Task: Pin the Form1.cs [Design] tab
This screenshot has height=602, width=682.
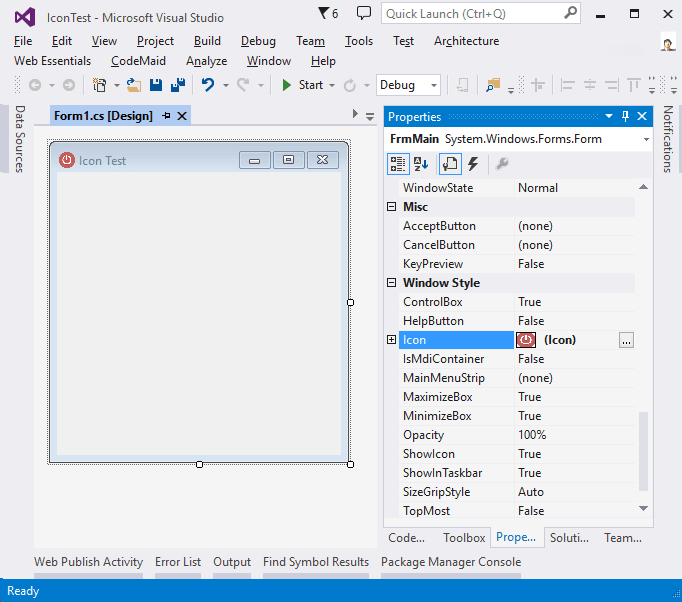Action: click(x=166, y=116)
